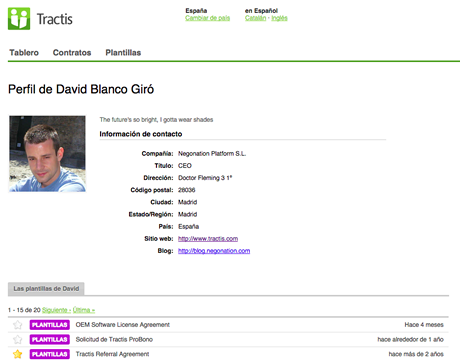Click Madrid in the Estado/Región row
Viewport: 460px width, 361px height.
187,214
